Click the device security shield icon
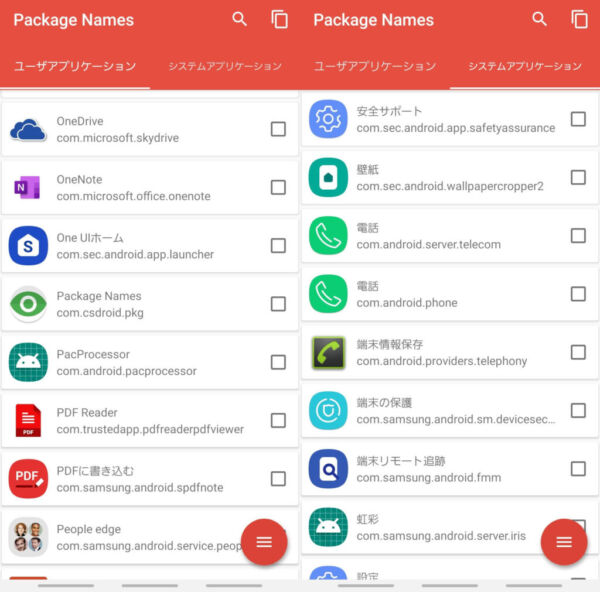Image resolution: width=600 pixels, height=592 pixels. pyautogui.click(x=328, y=411)
